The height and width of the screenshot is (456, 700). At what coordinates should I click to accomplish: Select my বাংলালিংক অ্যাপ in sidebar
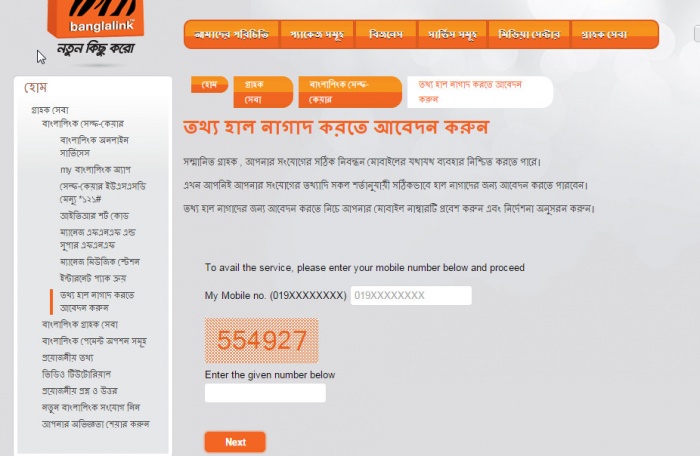click(95, 170)
